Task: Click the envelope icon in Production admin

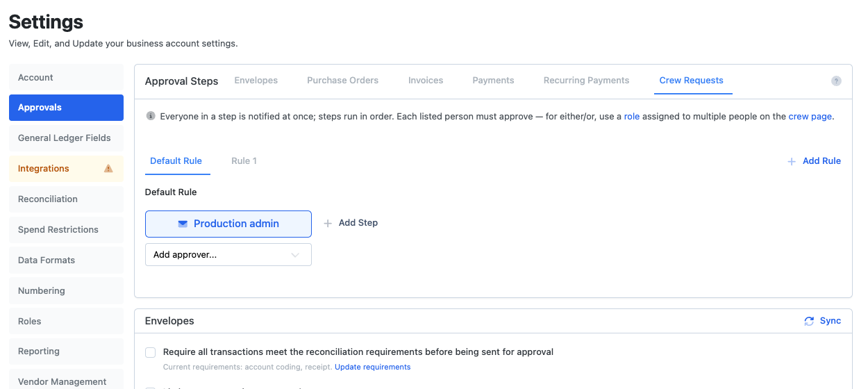Action: click(x=183, y=224)
